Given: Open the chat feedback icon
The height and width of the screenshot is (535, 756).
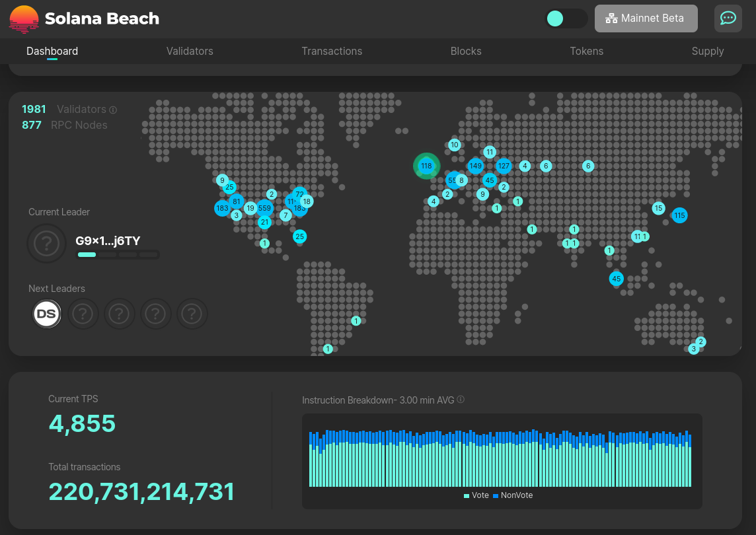Looking at the screenshot, I should (728, 18).
